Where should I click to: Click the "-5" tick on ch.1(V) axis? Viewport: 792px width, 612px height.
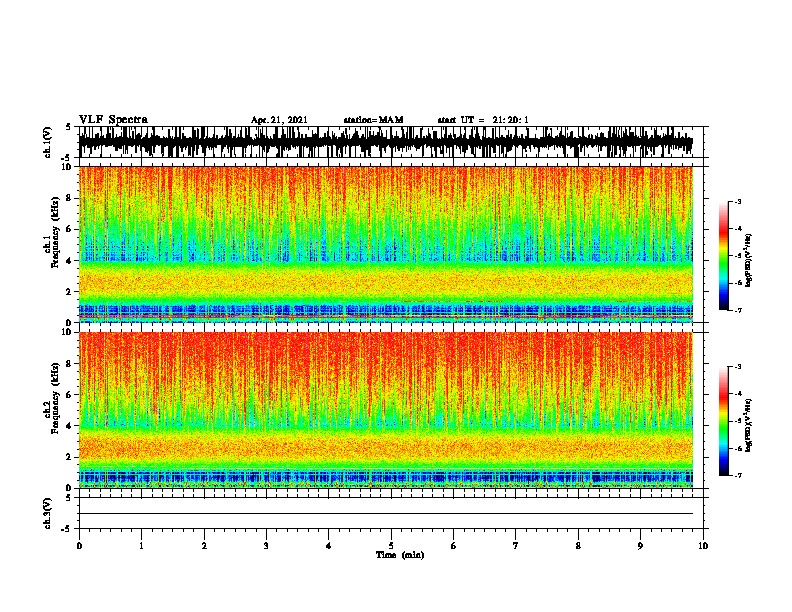[x=67, y=158]
